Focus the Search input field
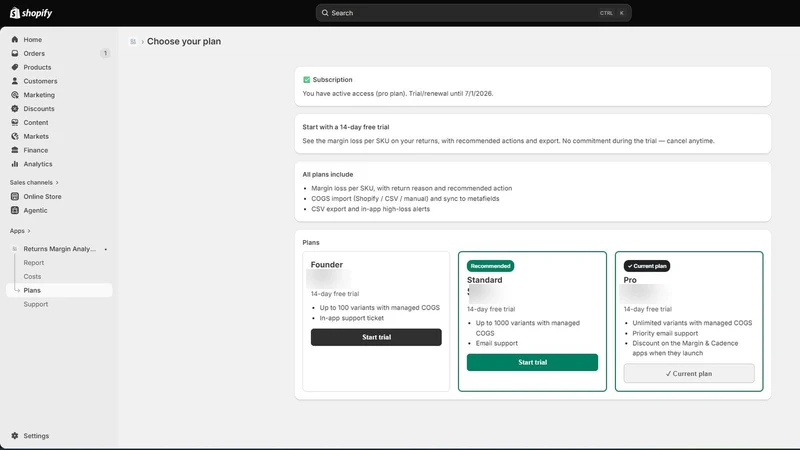The image size is (800, 450). click(473, 13)
